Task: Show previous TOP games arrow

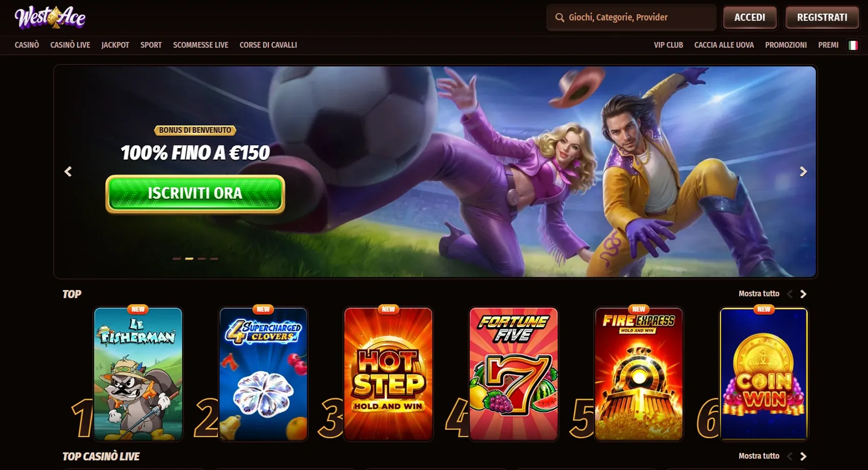Action: click(x=790, y=294)
